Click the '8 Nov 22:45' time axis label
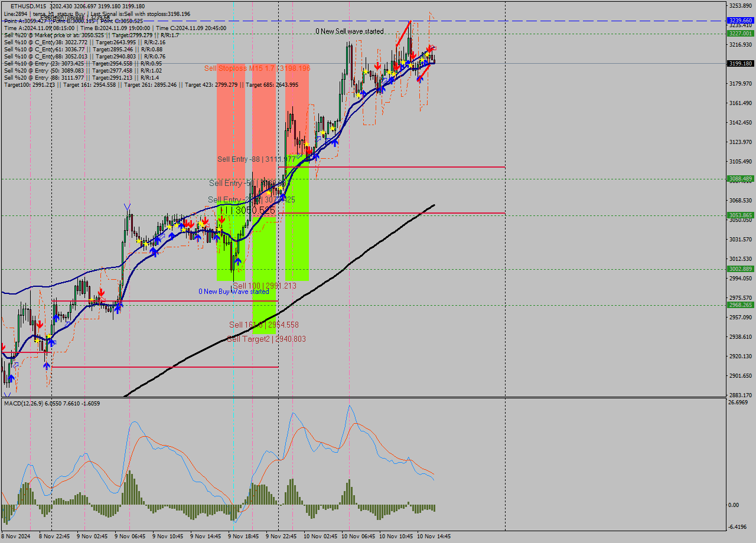 pyautogui.click(x=54, y=537)
